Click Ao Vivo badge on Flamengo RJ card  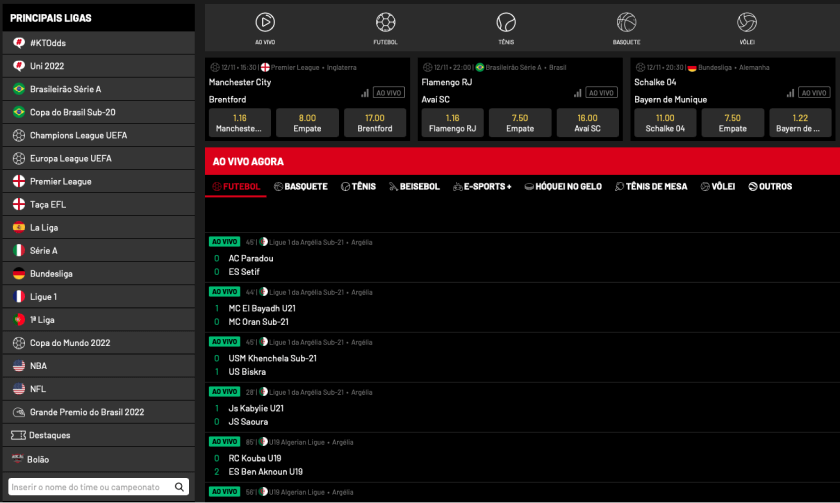coord(601,93)
